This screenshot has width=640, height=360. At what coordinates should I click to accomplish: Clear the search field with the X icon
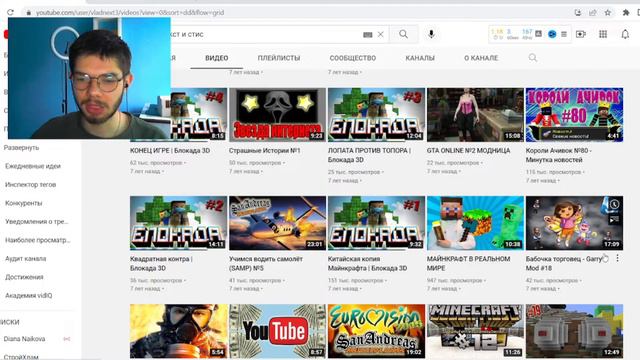point(380,34)
